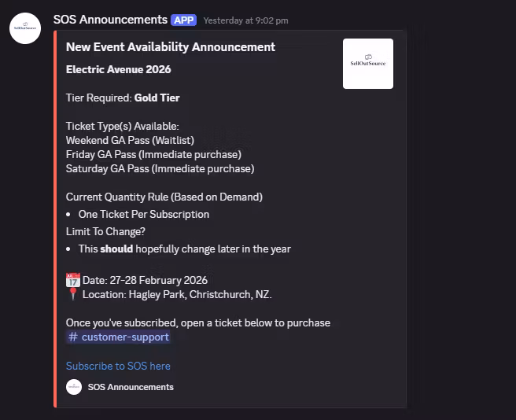This screenshot has width=516, height=420.
Task: Click the small footer SOS Announcements icon
Action: (x=74, y=387)
